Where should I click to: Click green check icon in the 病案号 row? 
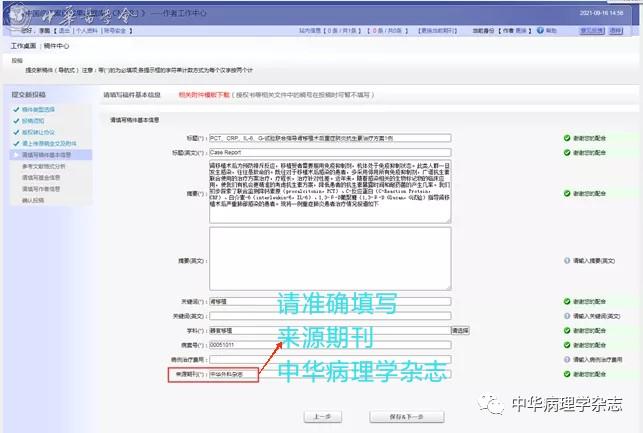[x=567, y=345]
